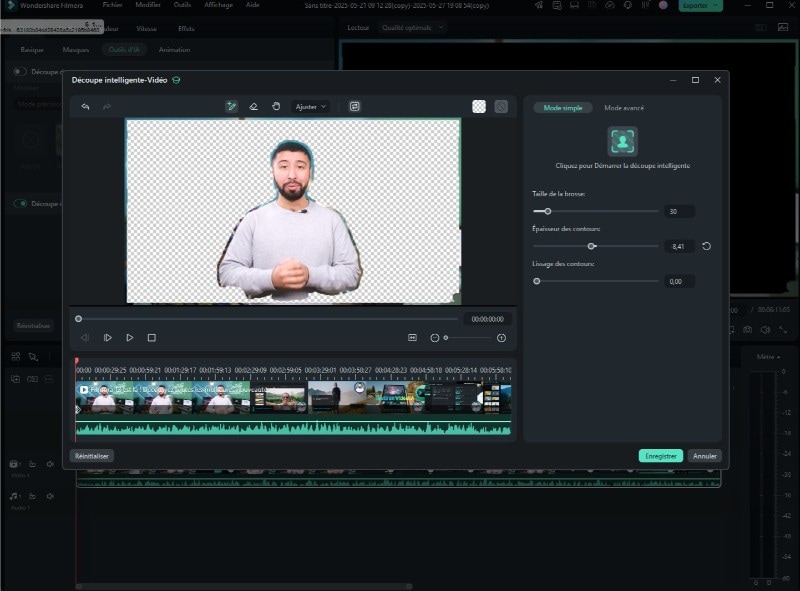Click the red playhead marker in dialog timeline
Viewport: 800px width, 591px height.
(x=77, y=361)
